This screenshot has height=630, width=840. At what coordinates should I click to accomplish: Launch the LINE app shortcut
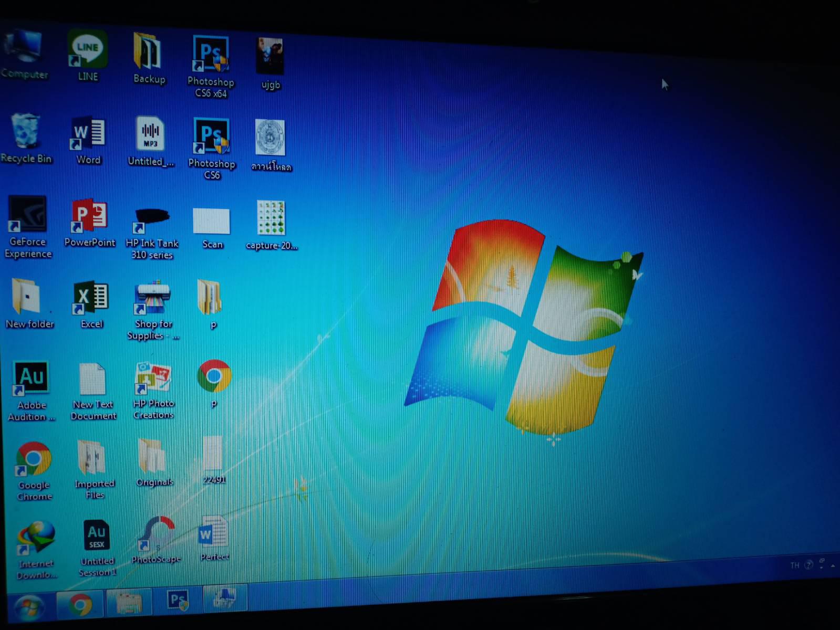click(87, 56)
